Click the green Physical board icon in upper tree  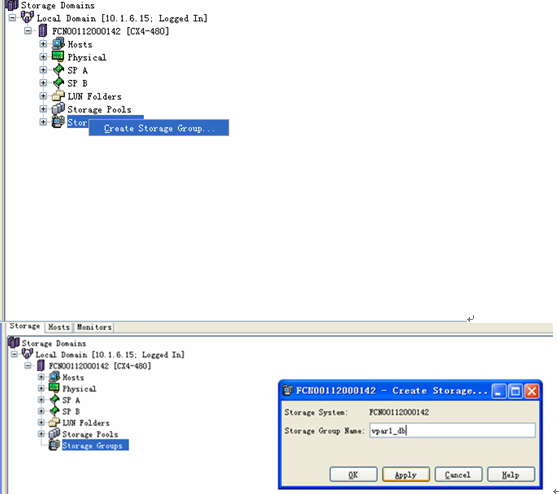[58, 57]
